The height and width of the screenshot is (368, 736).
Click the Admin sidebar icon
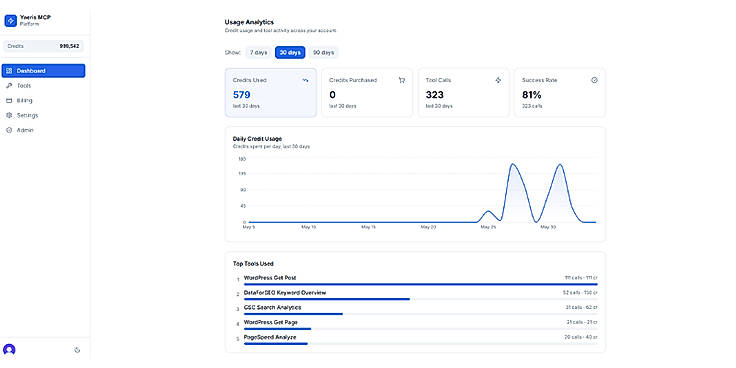click(x=9, y=130)
